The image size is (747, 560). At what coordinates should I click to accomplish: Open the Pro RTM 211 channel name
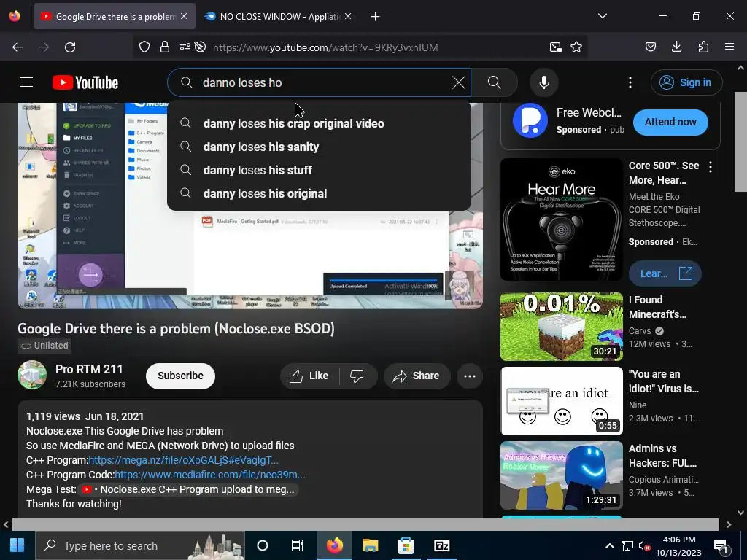click(x=89, y=369)
